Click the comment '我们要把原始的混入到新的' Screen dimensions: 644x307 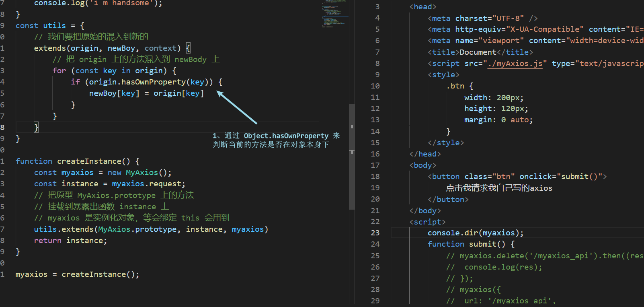coord(91,37)
